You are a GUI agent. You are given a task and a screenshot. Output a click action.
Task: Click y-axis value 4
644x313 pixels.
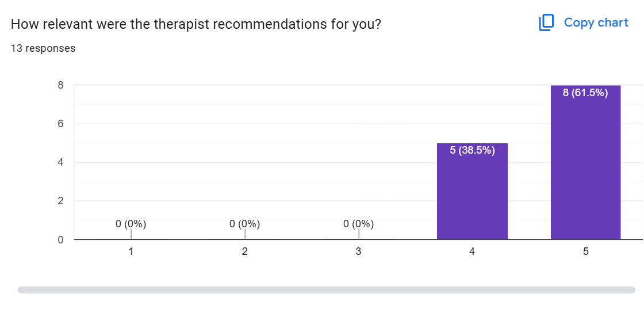[x=60, y=162]
